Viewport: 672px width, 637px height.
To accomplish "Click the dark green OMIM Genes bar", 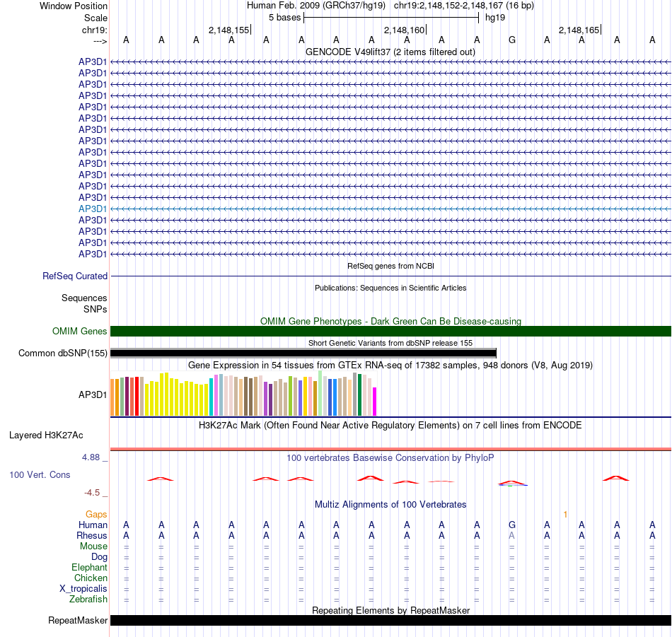I will point(391,331).
